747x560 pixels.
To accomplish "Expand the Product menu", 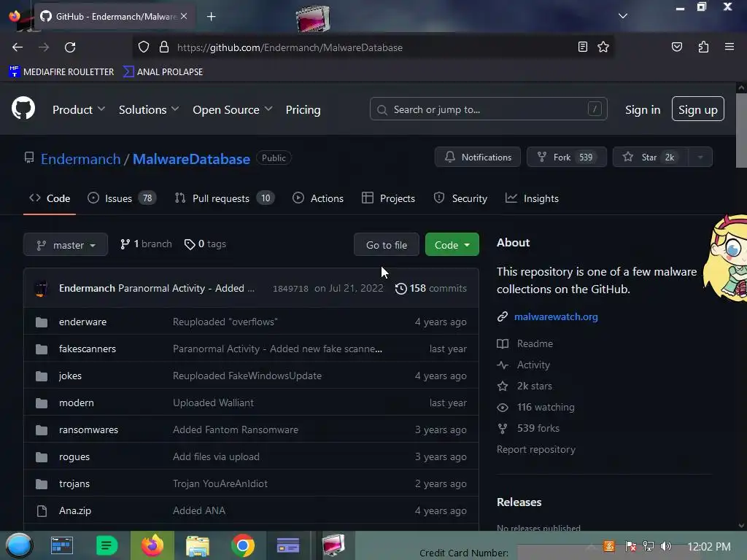I will click(79, 109).
